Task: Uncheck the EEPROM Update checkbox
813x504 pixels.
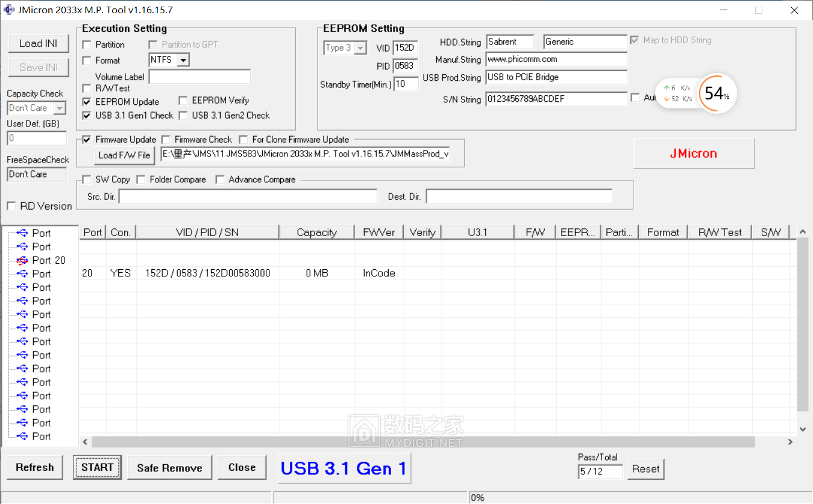Action: click(x=87, y=102)
